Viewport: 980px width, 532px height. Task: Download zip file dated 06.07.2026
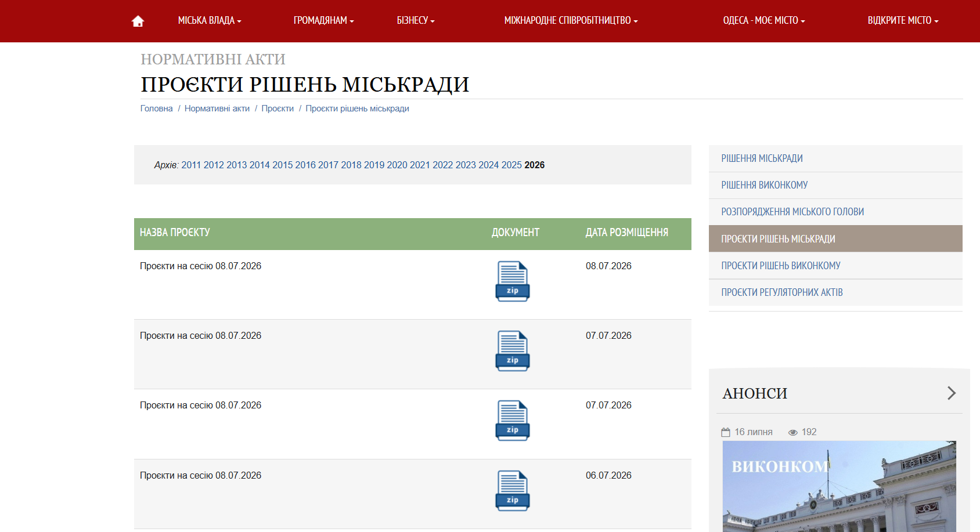tap(513, 491)
